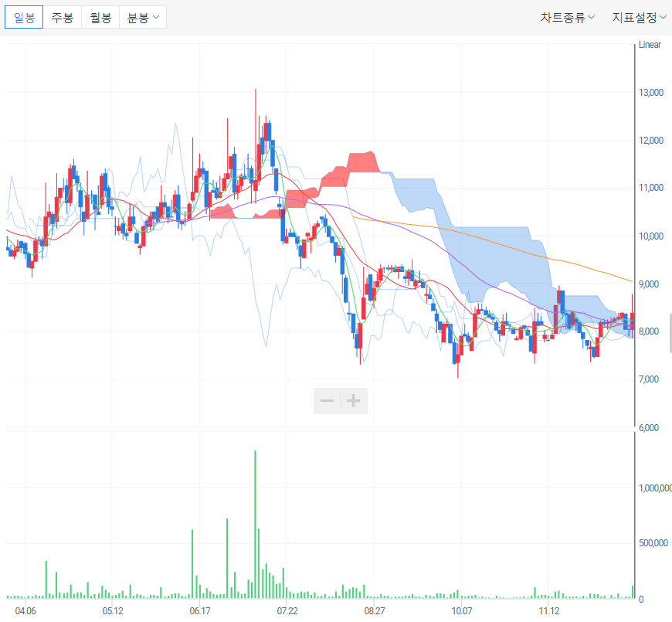Click the 9,000 price axis label
Viewport: 672px width, 622px height.
coord(649,284)
